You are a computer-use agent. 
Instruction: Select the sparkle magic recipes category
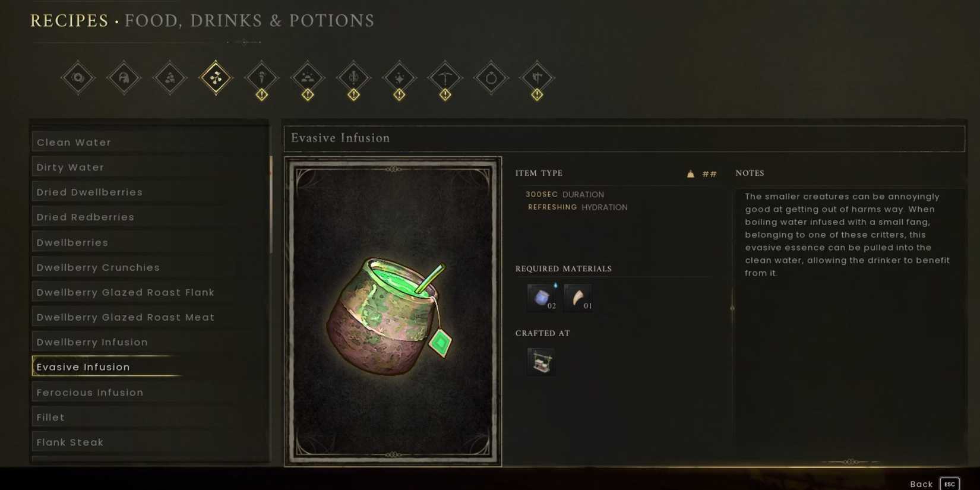pos(399,78)
